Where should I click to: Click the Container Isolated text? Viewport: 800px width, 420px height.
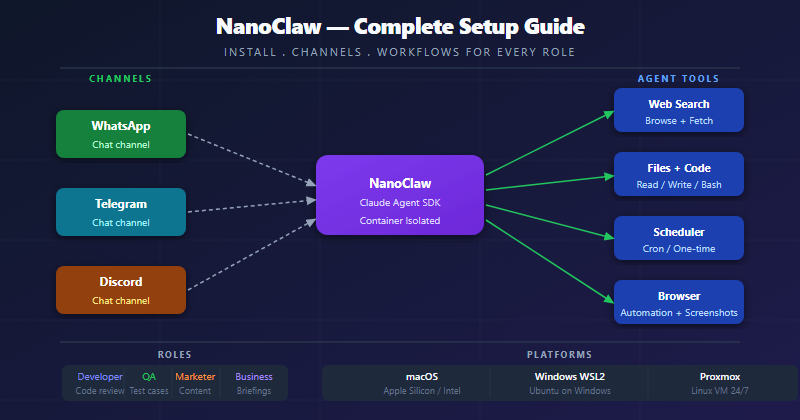[400, 220]
